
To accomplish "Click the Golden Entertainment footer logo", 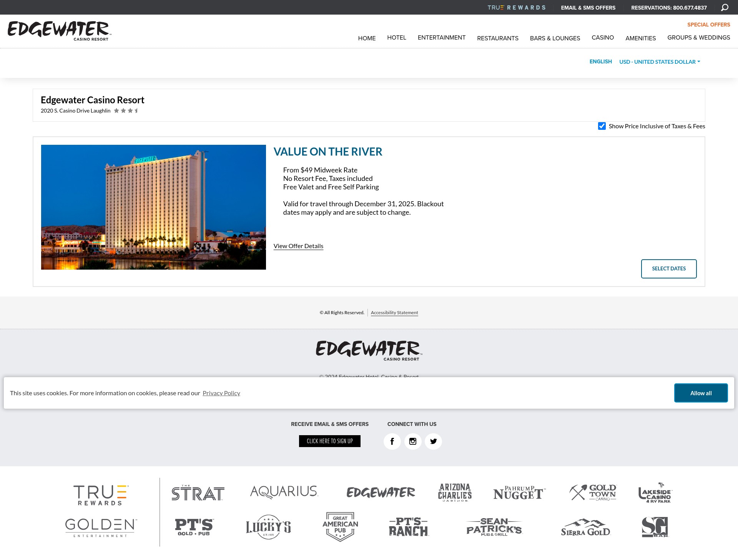I will click(x=101, y=528).
